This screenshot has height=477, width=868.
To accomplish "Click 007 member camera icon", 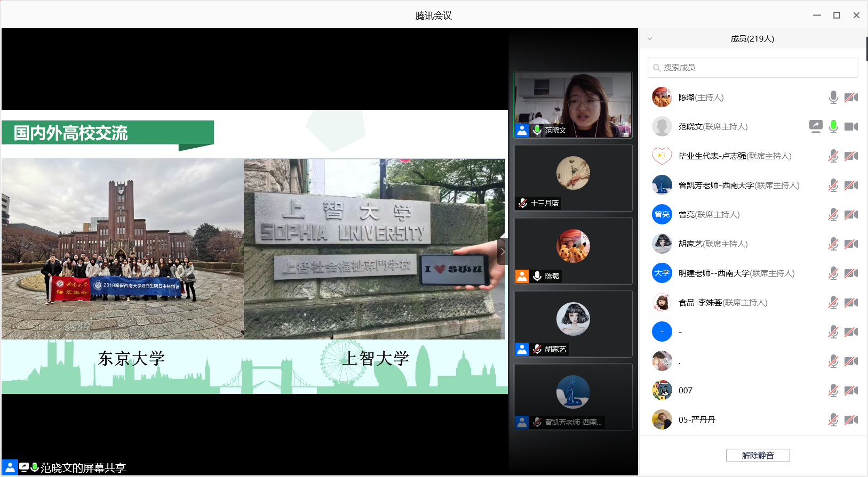I will [x=851, y=390].
